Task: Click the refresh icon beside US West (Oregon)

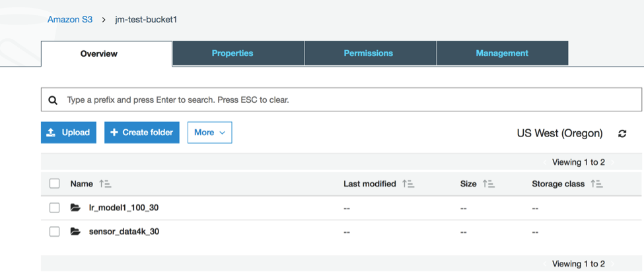Action: click(622, 133)
